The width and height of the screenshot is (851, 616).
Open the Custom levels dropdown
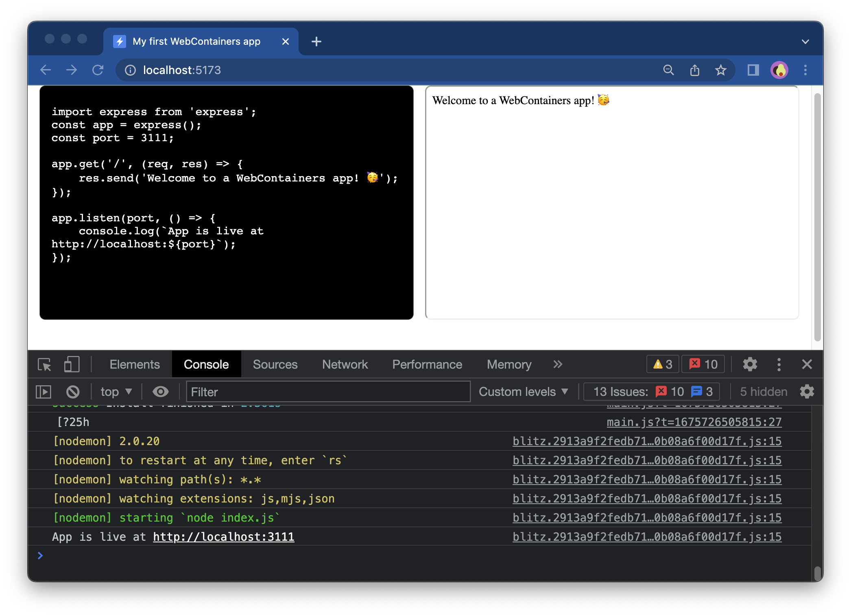(x=522, y=391)
